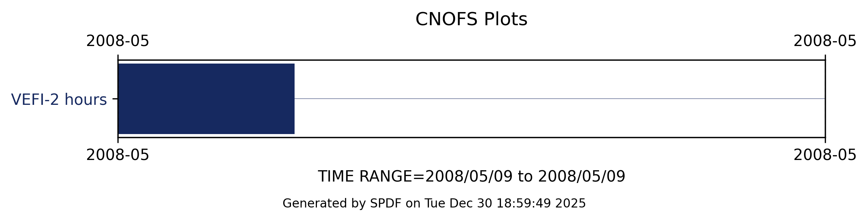Click the bottom-right 2008-05 axis label
Viewport: 868px width, 221px height.
point(825,155)
